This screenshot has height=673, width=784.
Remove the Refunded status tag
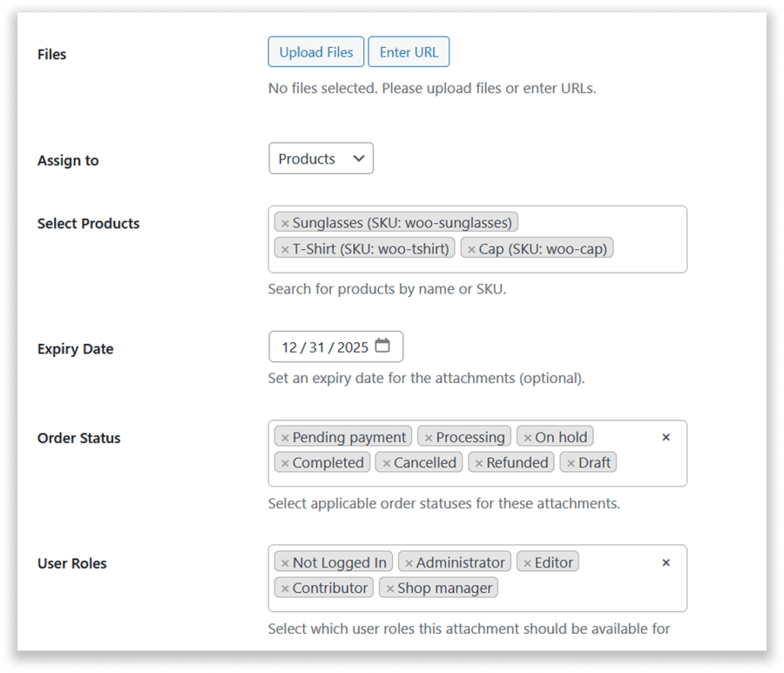click(479, 463)
